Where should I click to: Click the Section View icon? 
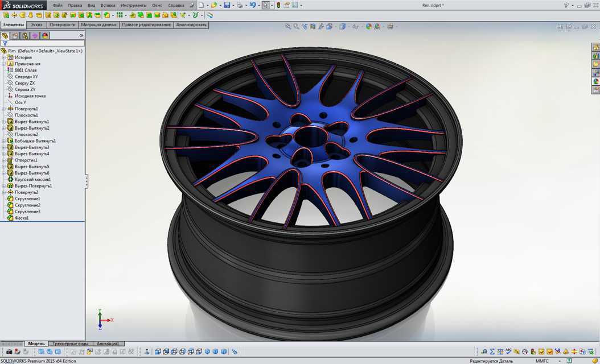coord(313,26)
